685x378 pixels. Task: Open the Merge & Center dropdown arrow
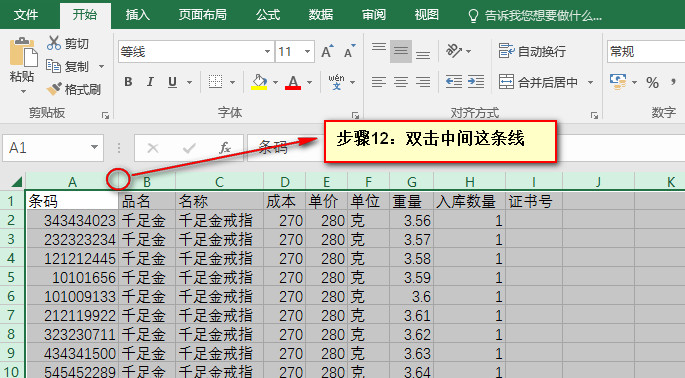coord(591,82)
